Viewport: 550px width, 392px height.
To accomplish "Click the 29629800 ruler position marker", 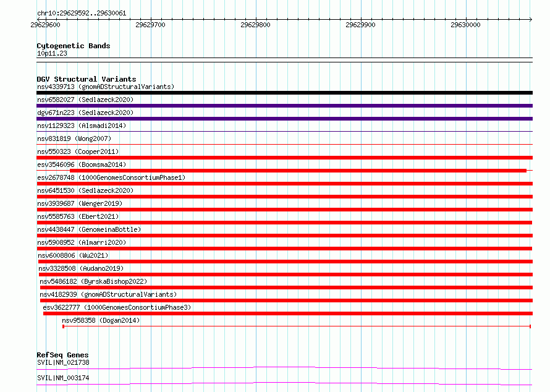I will [255, 25].
